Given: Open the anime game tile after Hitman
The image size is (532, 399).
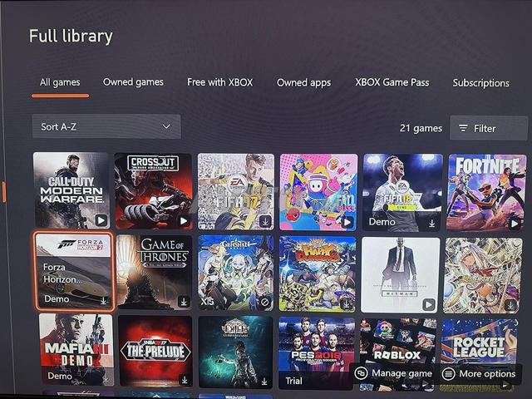Looking at the screenshot, I should (483, 275).
